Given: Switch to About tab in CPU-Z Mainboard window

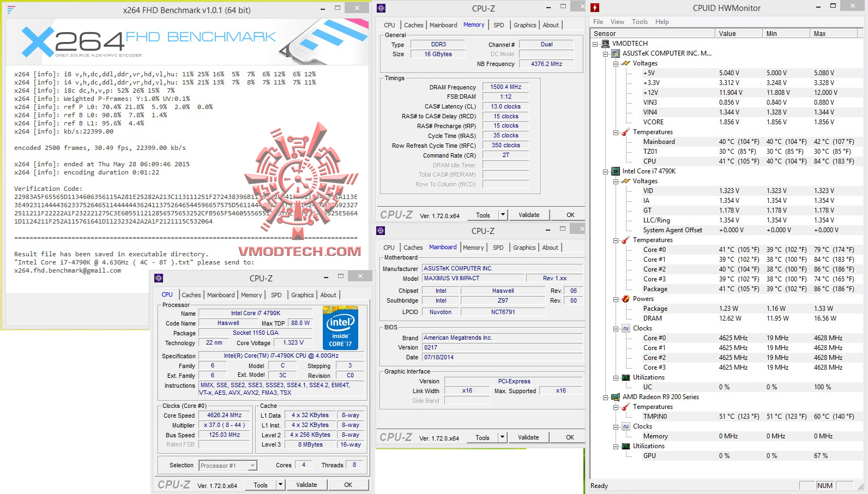Looking at the screenshot, I should [550, 248].
